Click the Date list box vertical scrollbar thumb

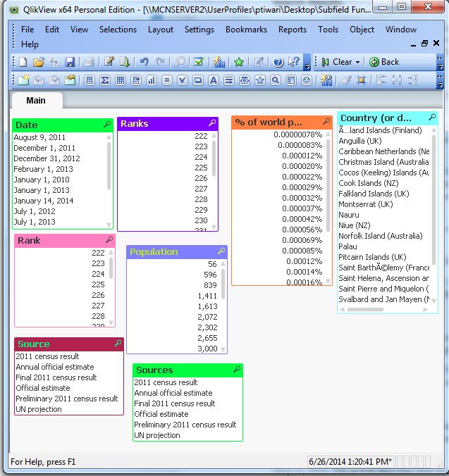pos(109,165)
